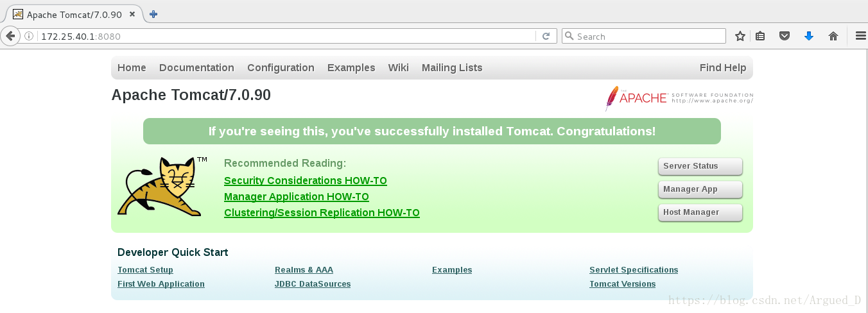Open the Home navigation item
Viewport: 868px width, 313px height.
pyautogui.click(x=132, y=68)
